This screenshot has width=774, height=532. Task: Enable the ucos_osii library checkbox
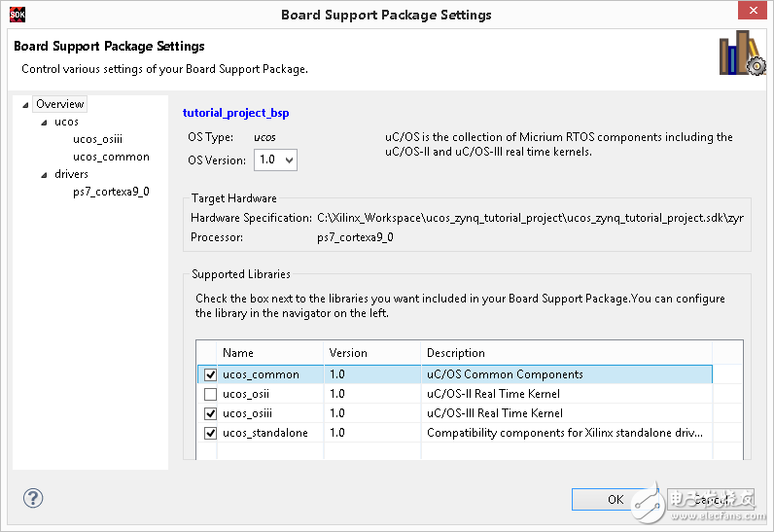coord(210,394)
